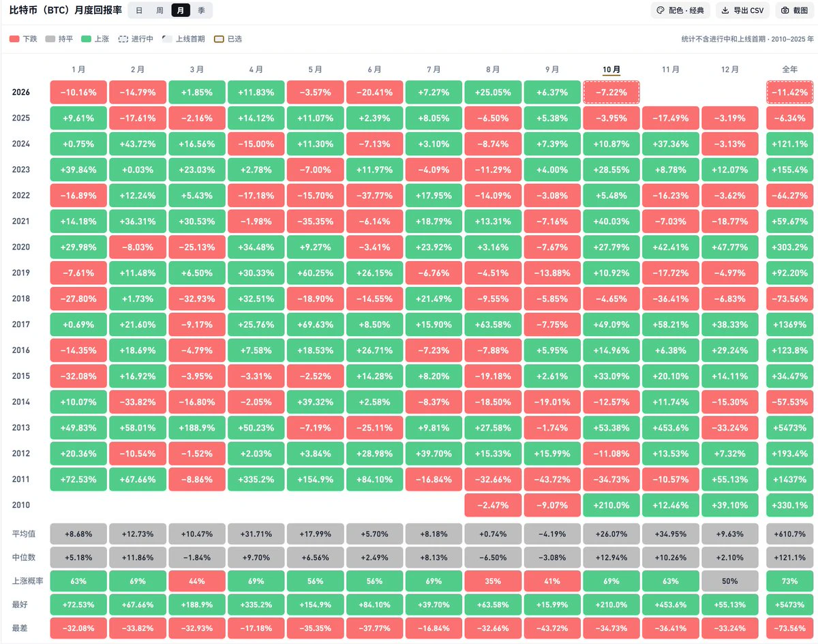Switch to the 日 (daily) tab

click(139, 10)
